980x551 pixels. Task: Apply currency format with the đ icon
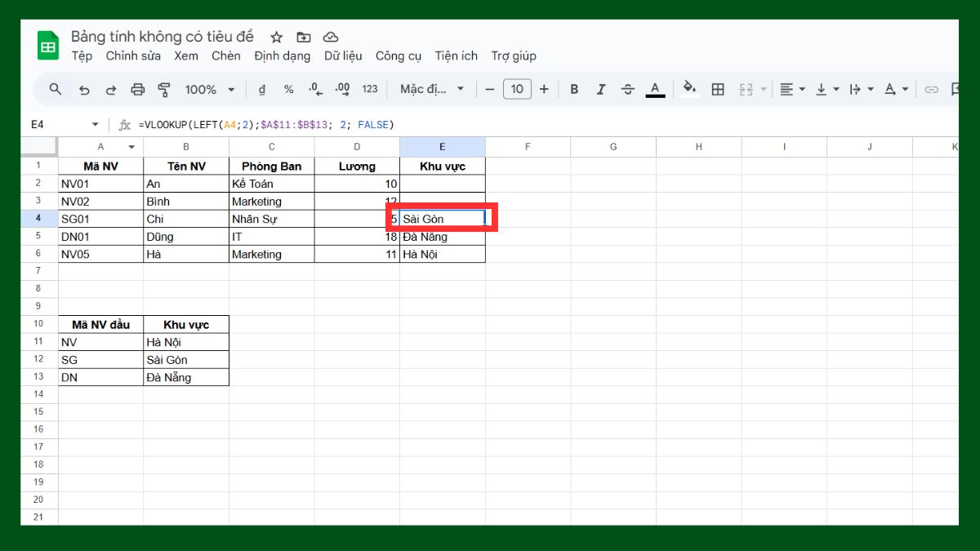click(261, 89)
